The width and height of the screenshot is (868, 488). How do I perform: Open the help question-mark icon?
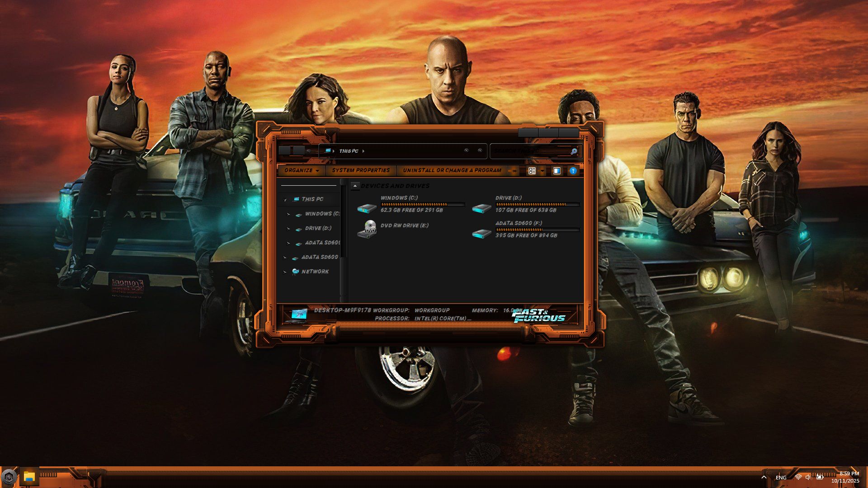tap(573, 171)
